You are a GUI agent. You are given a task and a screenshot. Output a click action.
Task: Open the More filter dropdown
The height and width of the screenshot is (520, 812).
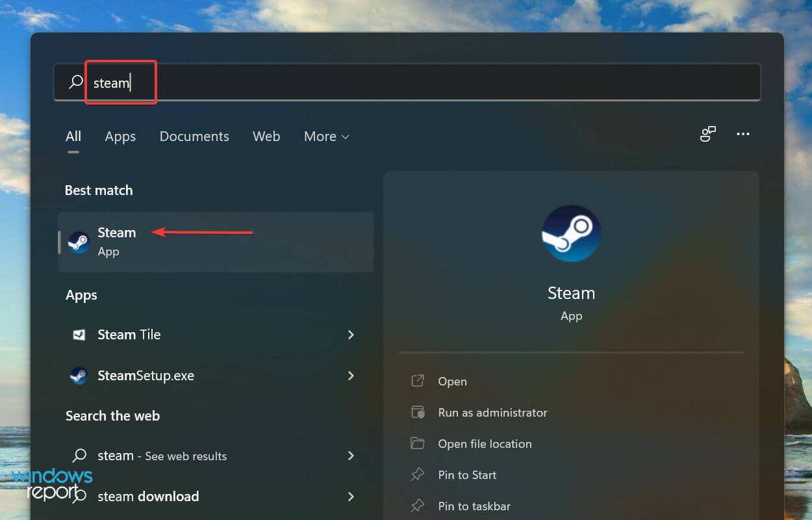coord(326,136)
